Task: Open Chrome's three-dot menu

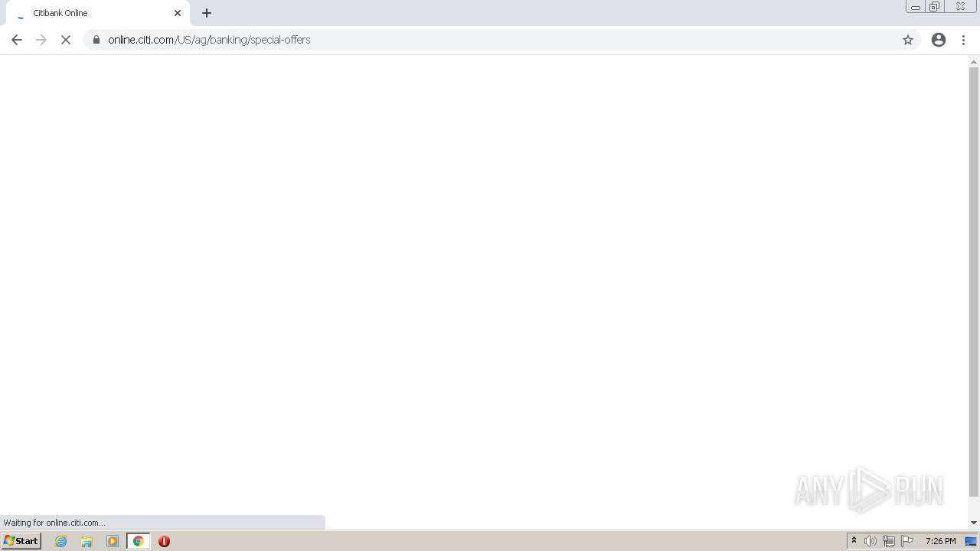Action: click(963, 40)
